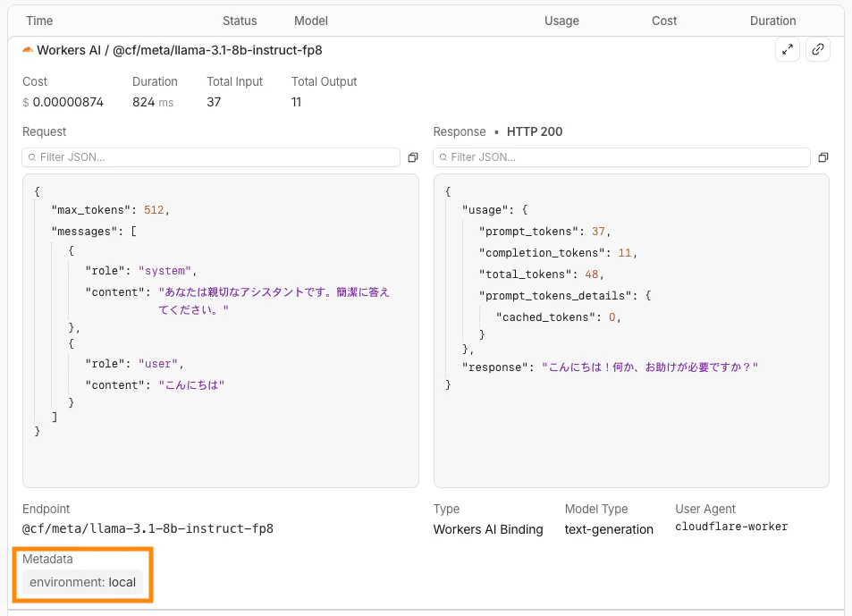Copy the Response JSON
This screenshot has width=852, height=616.
(823, 157)
